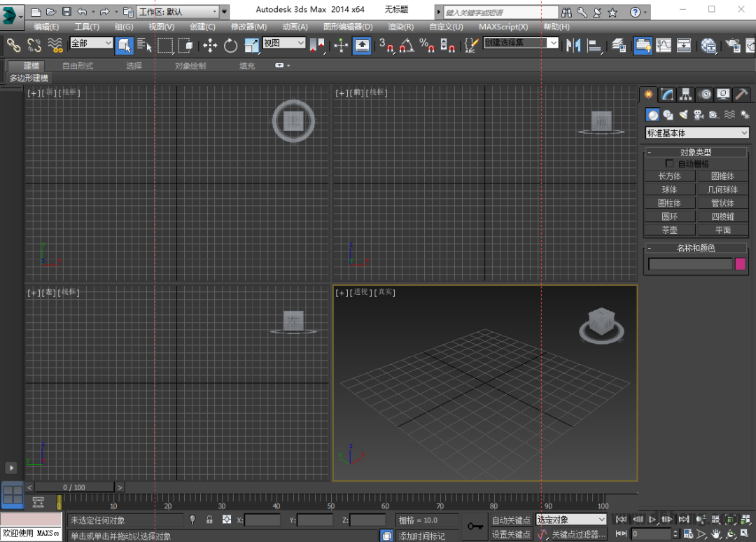Click the 圆柱体 cylinder button
Screen dimensions: 756x542
click(670, 203)
